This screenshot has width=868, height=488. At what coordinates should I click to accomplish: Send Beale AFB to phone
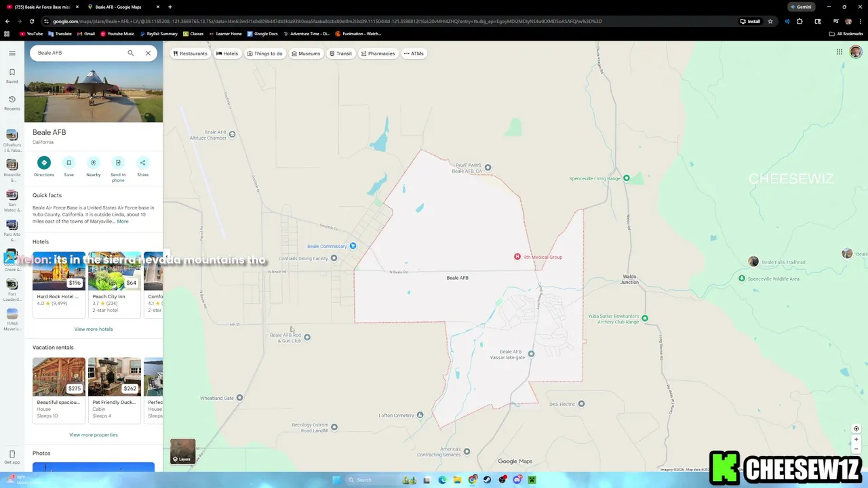118,168
